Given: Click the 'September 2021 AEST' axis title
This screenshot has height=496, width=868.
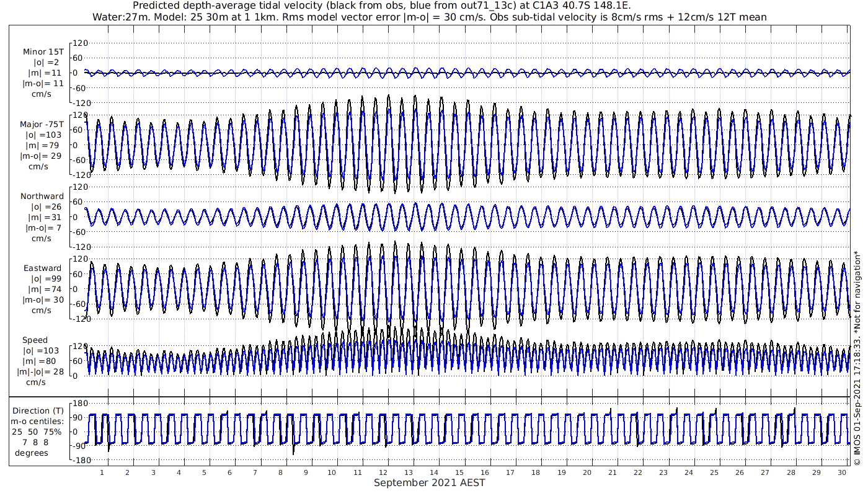Looking at the screenshot, I should 430,483.
